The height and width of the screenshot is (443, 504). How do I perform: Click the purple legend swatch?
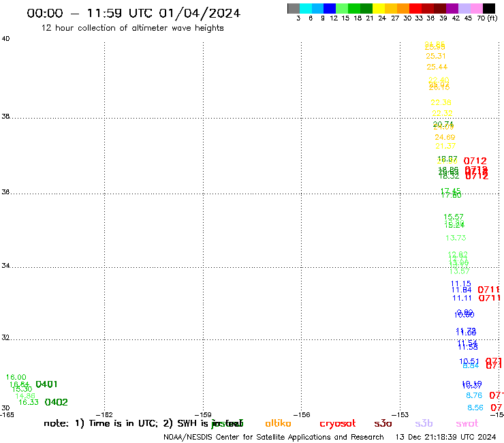point(452,8)
